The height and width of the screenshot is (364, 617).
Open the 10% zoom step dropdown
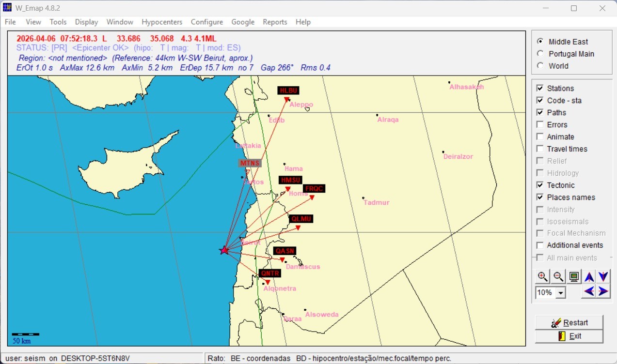pyautogui.click(x=561, y=293)
